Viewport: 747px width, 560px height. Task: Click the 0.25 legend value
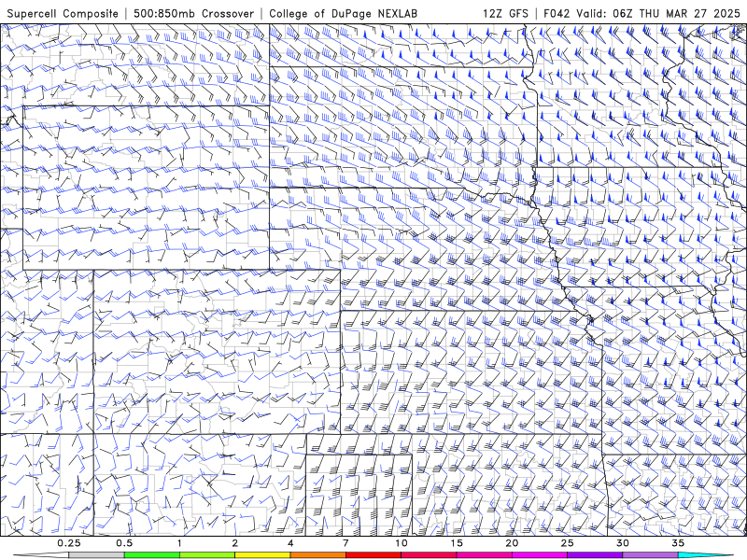pos(69,543)
